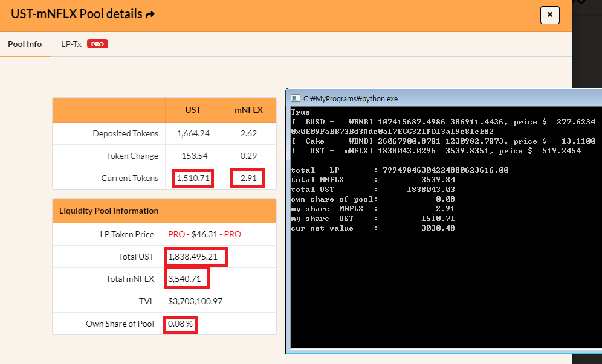Image resolution: width=602 pixels, height=364 pixels.
Task: Select Token Change value -153.54
Action: pyautogui.click(x=193, y=156)
